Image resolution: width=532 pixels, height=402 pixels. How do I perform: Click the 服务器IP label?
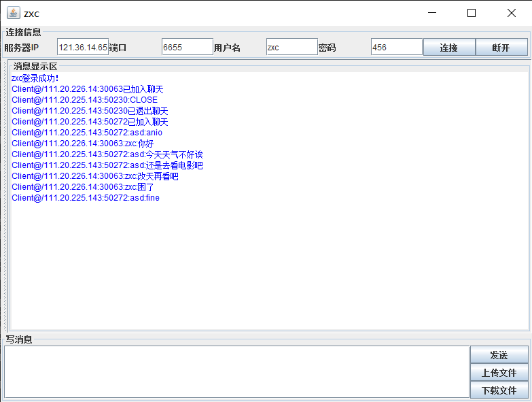point(21,48)
